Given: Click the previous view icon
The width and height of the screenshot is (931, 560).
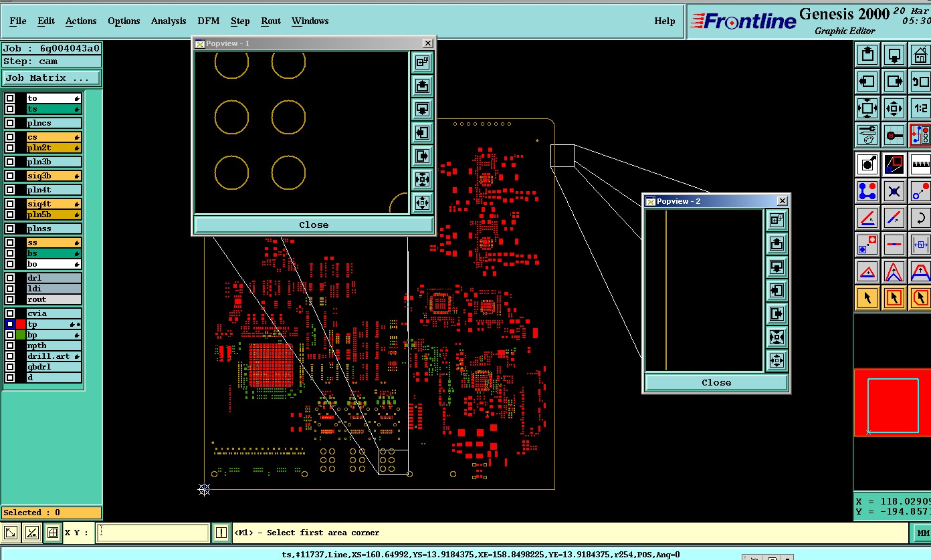Looking at the screenshot, I should click(x=921, y=82).
